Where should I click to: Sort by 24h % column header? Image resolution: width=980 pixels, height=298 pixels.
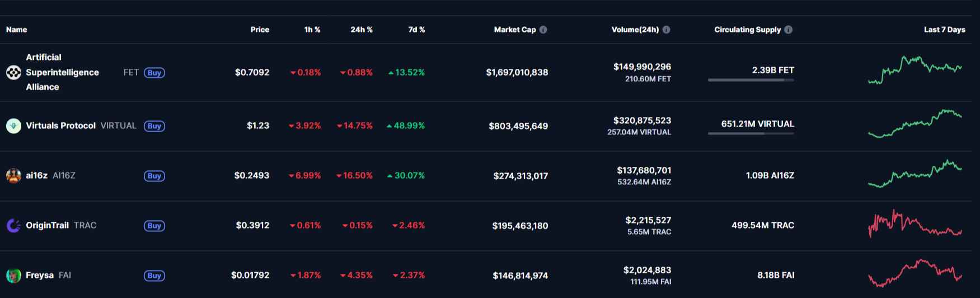point(362,30)
